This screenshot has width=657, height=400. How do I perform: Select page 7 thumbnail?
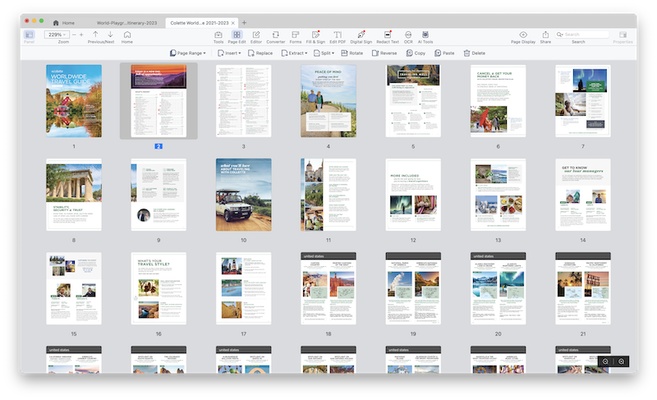click(583, 101)
